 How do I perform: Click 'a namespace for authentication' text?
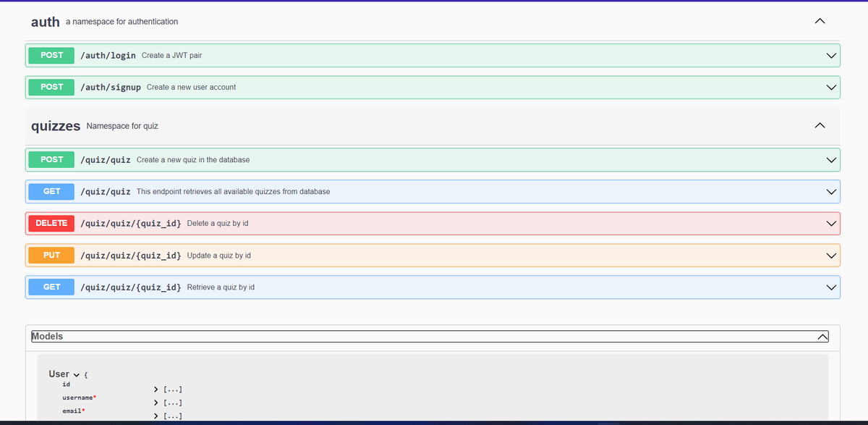[122, 22]
